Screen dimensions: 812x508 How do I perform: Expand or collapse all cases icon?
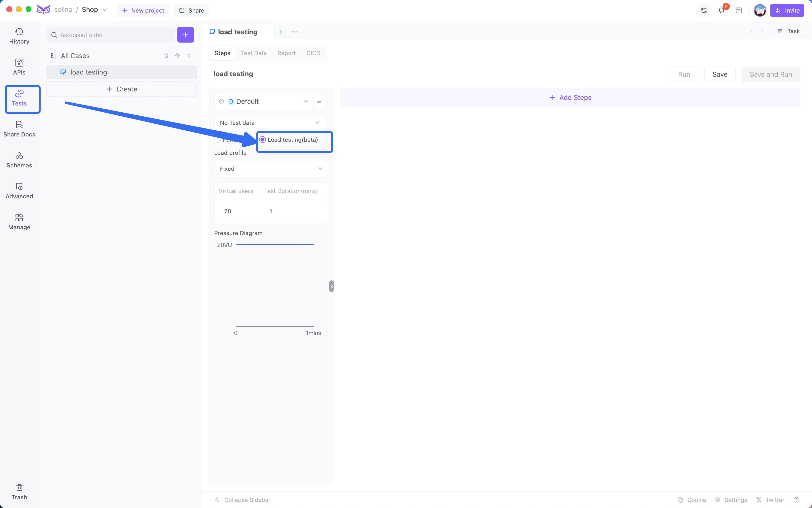coord(189,56)
